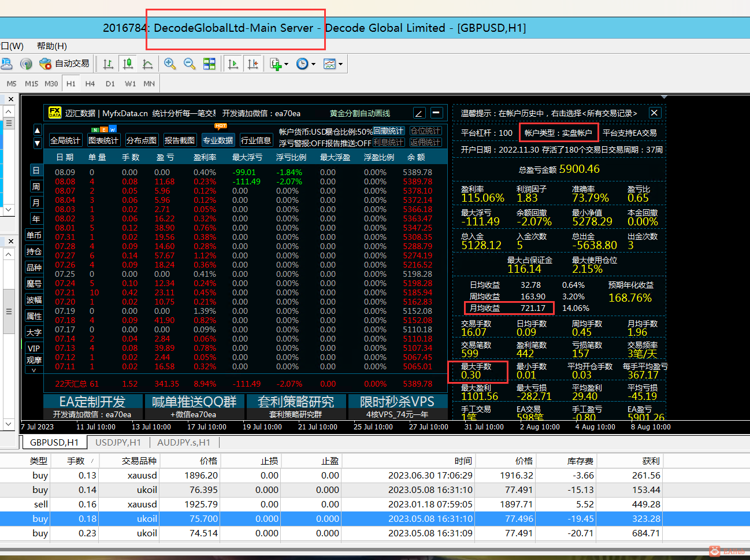Switch chart to candlestick display
This screenshot has height=560, width=750.
(128, 64)
